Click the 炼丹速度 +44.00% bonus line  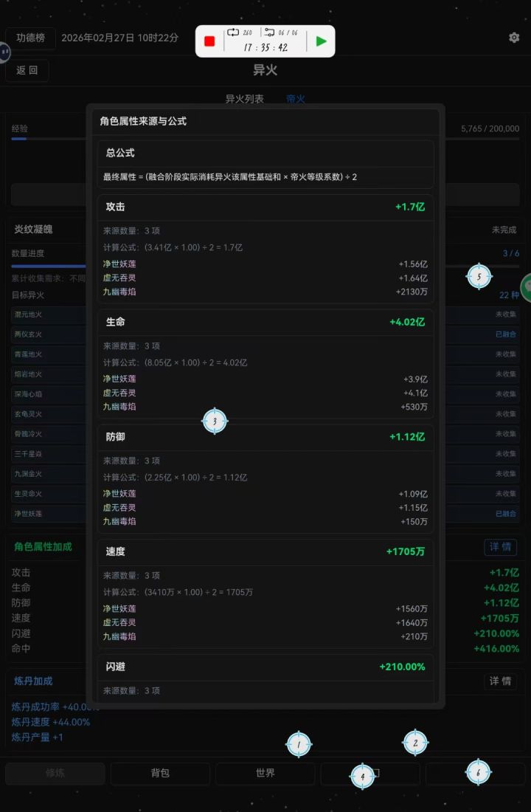(51, 722)
